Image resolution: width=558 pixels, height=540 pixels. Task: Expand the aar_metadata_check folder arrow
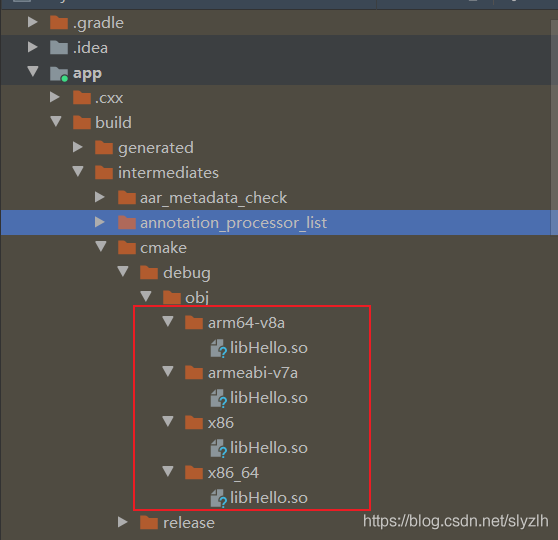pyautogui.click(x=100, y=197)
